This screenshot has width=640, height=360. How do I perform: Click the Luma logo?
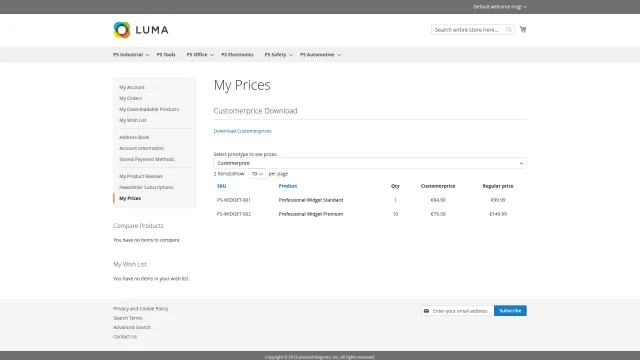pyautogui.click(x=141, y=30)
